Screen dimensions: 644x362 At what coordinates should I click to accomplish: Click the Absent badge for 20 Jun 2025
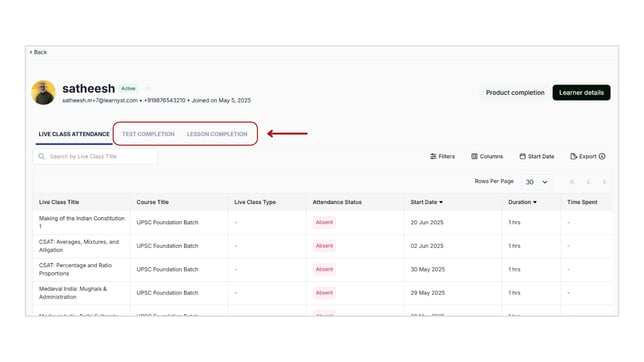(324, 222)
